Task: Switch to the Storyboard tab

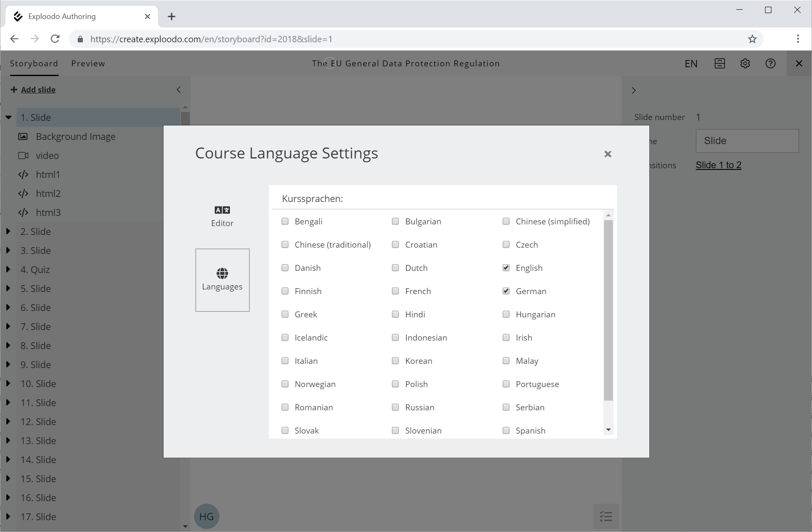Action: click(x=34, y=63)
